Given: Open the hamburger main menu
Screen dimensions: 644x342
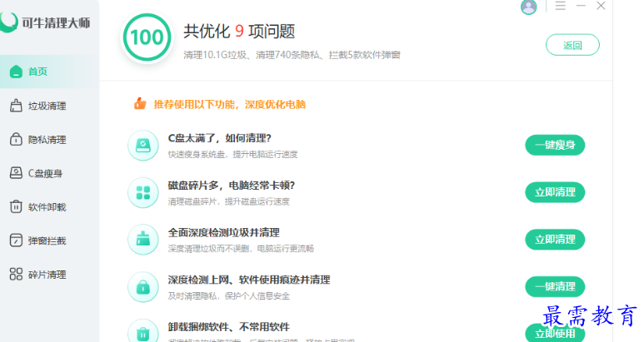Looking at the screenshot, I should click(561, 6).
